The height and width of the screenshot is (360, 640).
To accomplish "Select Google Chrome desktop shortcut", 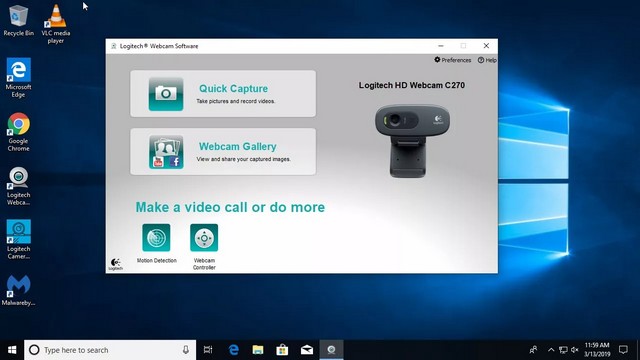I will pos(18,132).
